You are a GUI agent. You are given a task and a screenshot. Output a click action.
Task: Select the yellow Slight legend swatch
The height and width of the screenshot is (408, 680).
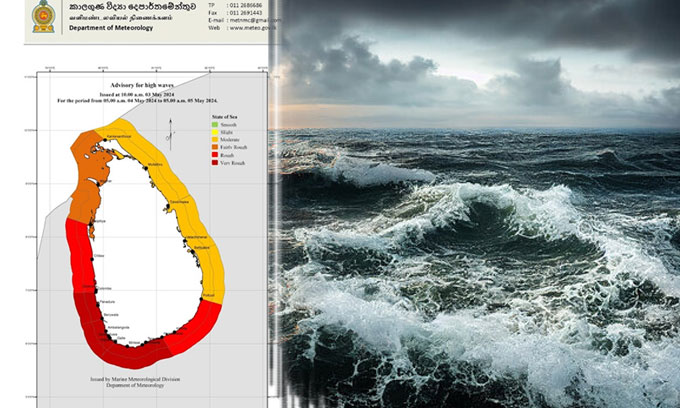[x=215, y=132]
